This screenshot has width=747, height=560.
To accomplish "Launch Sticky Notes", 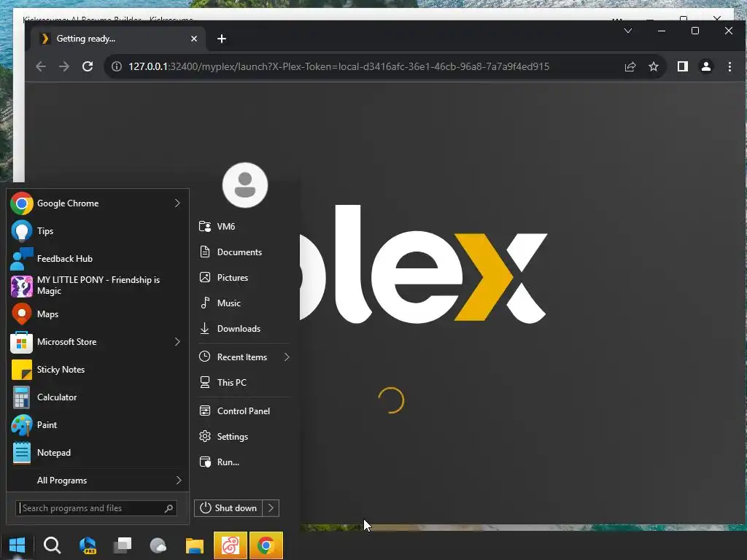I will coord(98,370).
